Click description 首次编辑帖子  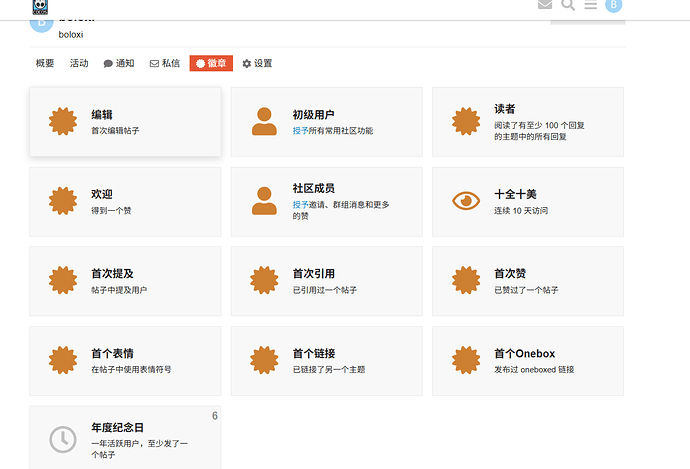(x=115, y=131)
